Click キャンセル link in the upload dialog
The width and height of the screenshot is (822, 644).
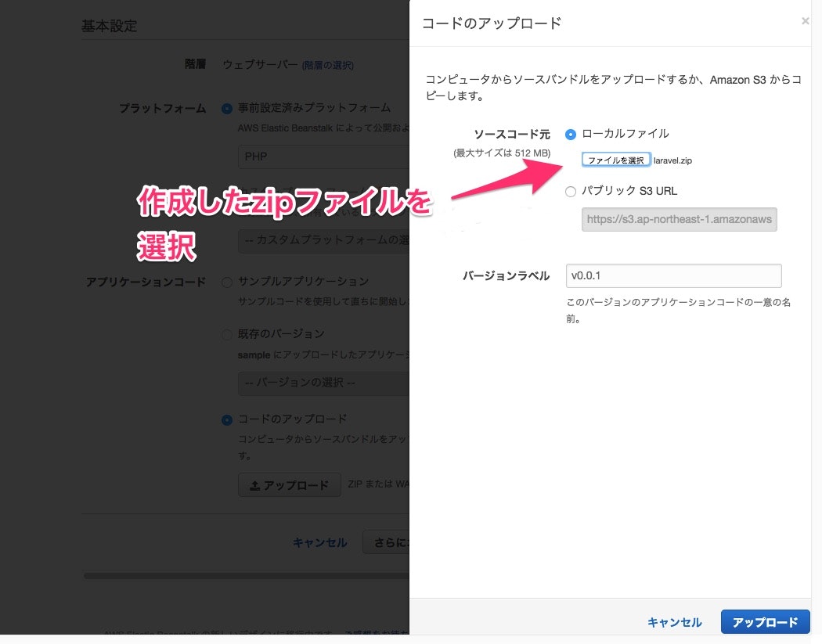[x=674, y=622]
